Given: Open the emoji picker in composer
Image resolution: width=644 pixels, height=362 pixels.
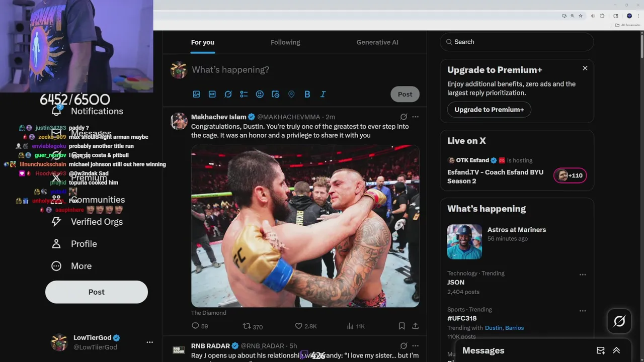Looking at the screenshot, I should click(x=260, y=94).
